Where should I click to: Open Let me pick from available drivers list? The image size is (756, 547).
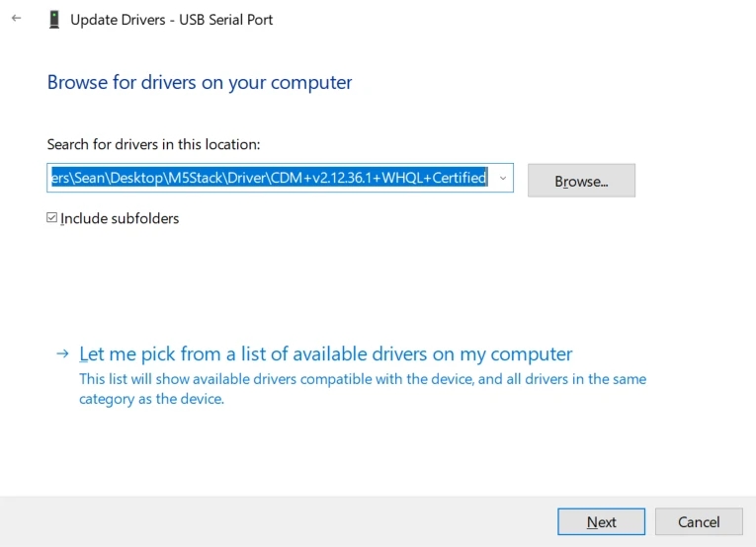(325, 353)
